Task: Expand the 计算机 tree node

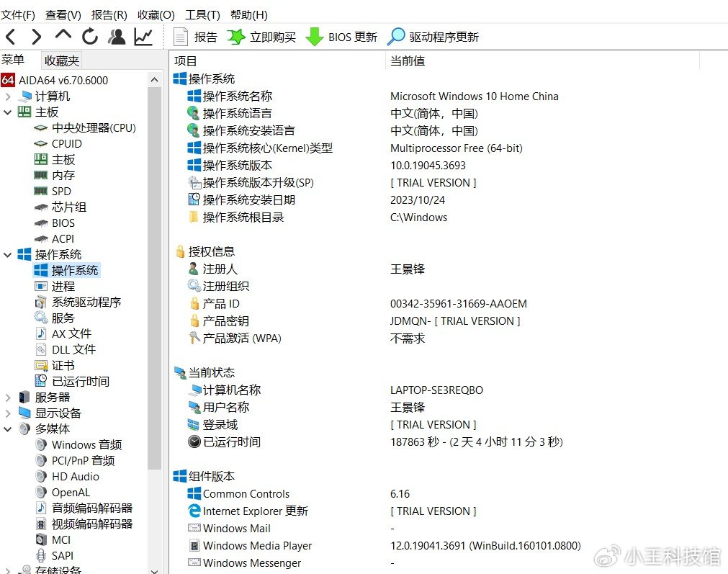Action: click(7, 97)
